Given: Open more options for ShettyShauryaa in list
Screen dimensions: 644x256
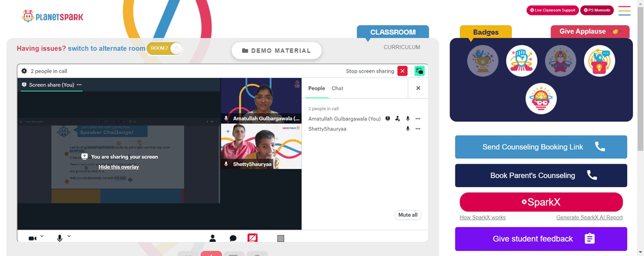Looking at the screenshot, I should (x=418, y=129).
